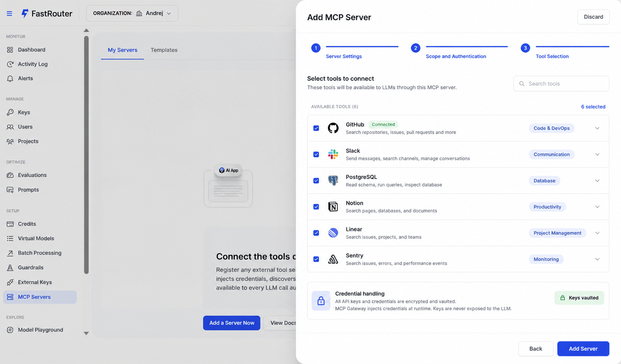The width and height of the screenshot is (621, 364).
Task: Click the Virtual Models list icon
Action: tap(10, 238)
